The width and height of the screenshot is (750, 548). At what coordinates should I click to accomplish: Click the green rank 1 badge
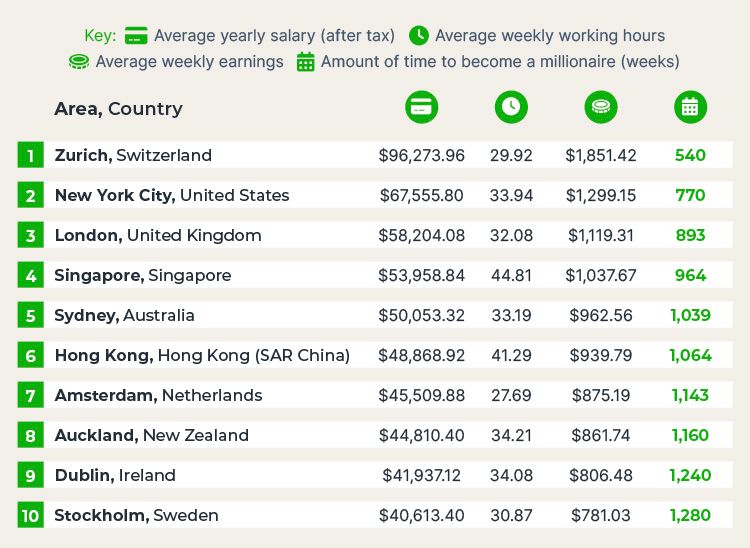(31, 155)
